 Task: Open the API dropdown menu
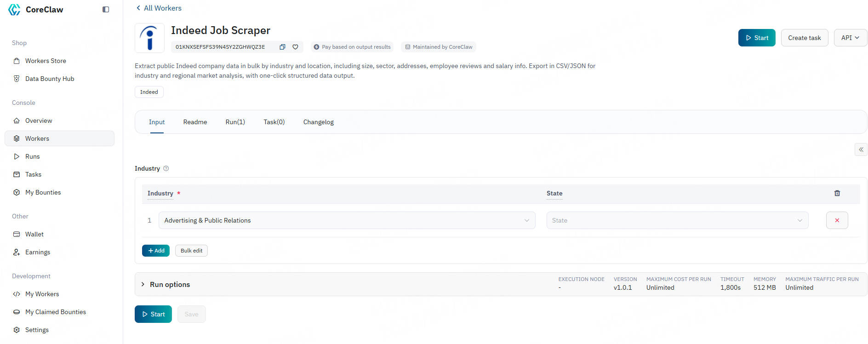(851, 38)
